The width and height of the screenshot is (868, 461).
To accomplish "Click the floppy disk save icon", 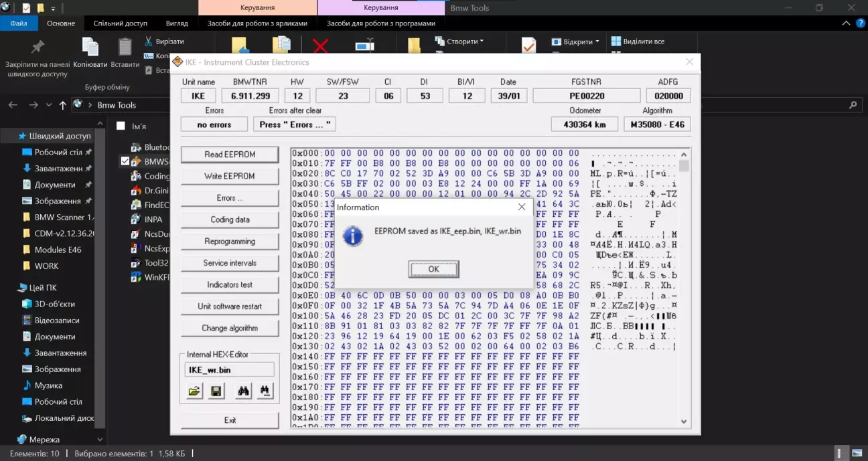I will 216,391.
